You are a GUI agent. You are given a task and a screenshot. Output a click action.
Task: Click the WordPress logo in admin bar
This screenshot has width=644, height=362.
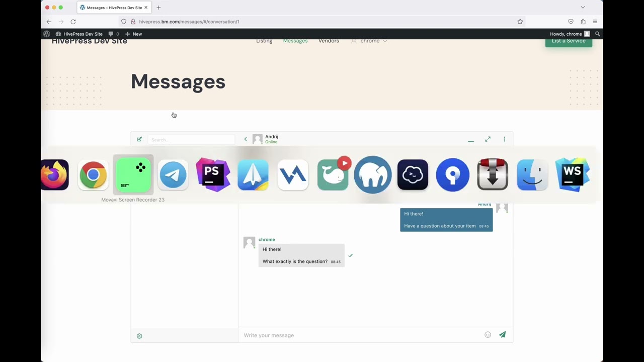click(47, 34)
